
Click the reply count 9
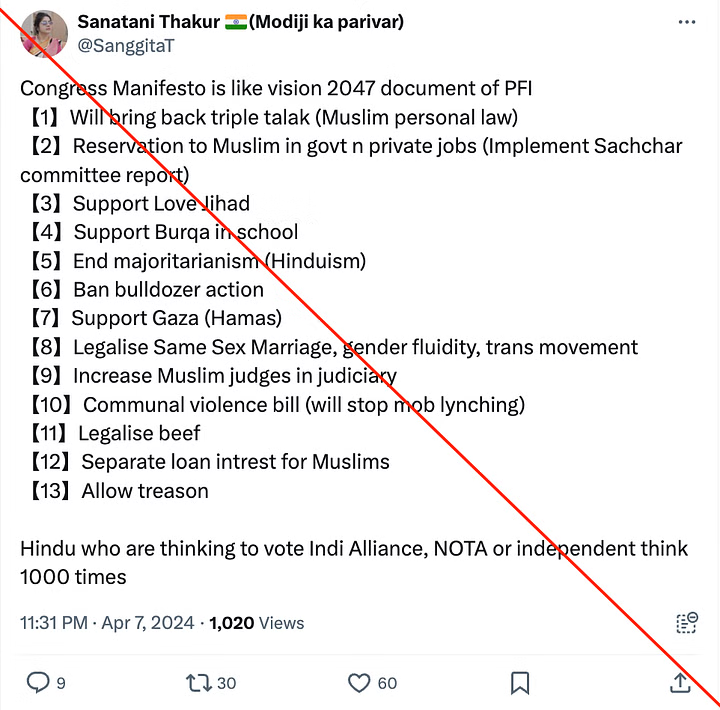(x=61, y=683)
